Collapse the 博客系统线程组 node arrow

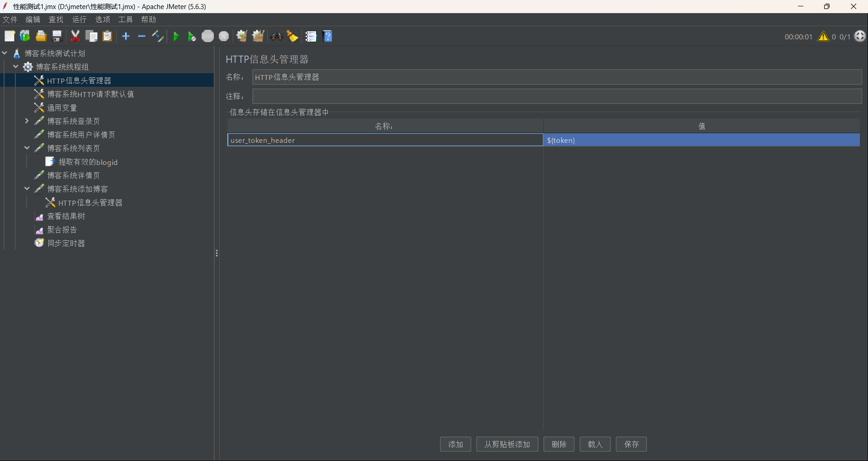click(16, 67)
